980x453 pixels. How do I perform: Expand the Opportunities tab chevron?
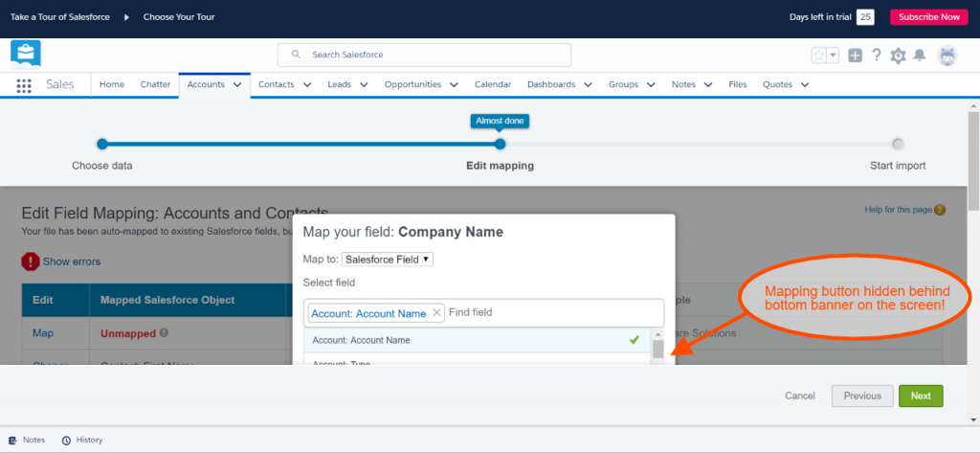(454, 85)
